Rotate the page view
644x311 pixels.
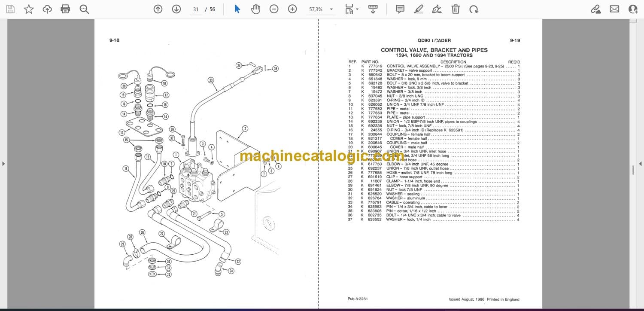474,9
